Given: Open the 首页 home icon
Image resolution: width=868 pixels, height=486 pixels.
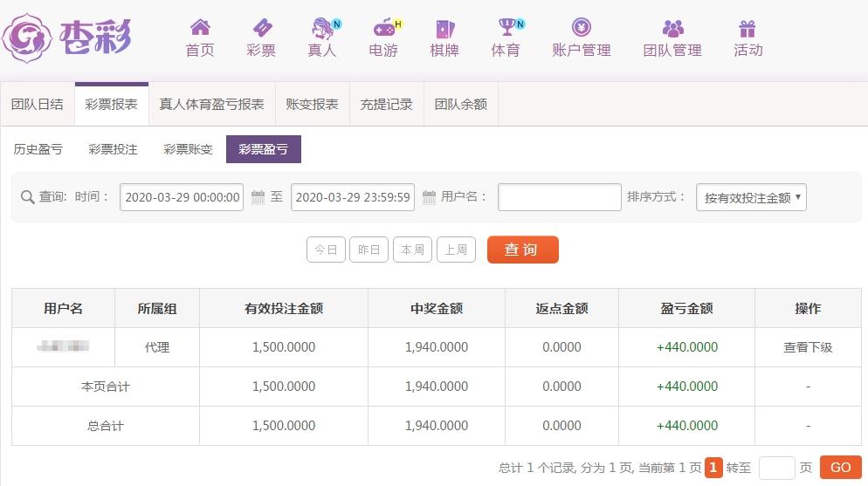Looking at the screenshot, I should tap(200, 27).
